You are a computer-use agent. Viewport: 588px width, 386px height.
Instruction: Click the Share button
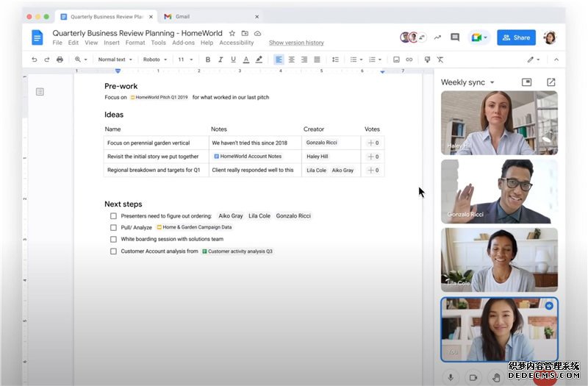pos(517,37)
